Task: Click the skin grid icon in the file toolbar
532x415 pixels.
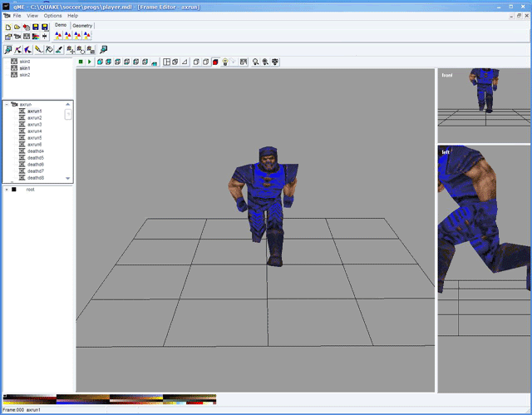Action: click(26, 37)
